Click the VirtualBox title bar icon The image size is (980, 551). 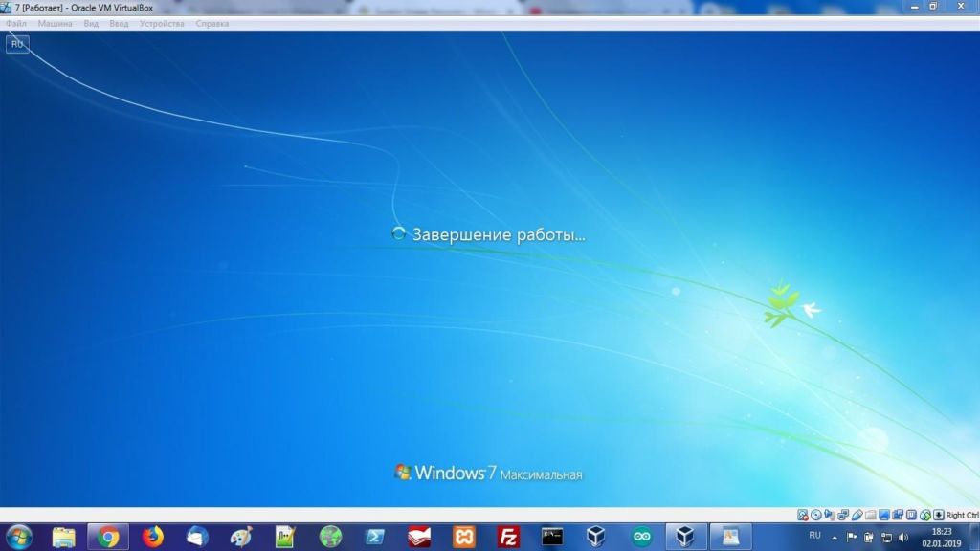[x=7, y=8]
